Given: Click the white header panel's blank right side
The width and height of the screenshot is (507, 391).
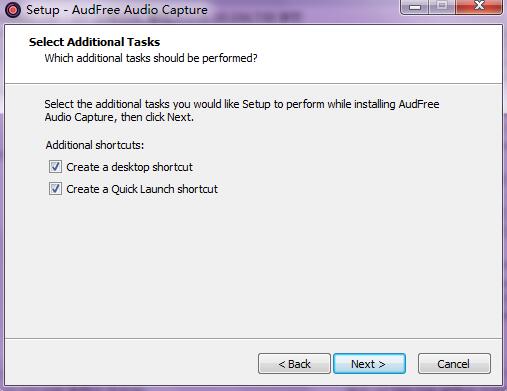Looking at the screenshot, I should pyautogui.click(x=383, y=53).
